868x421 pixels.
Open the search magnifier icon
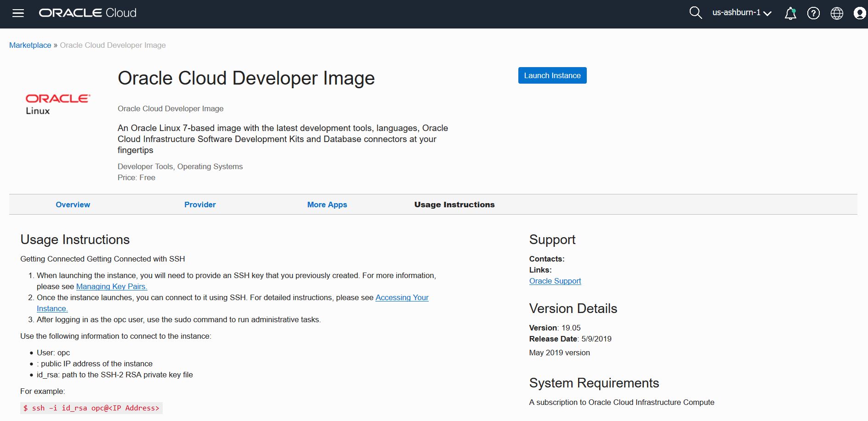point(695,13)
